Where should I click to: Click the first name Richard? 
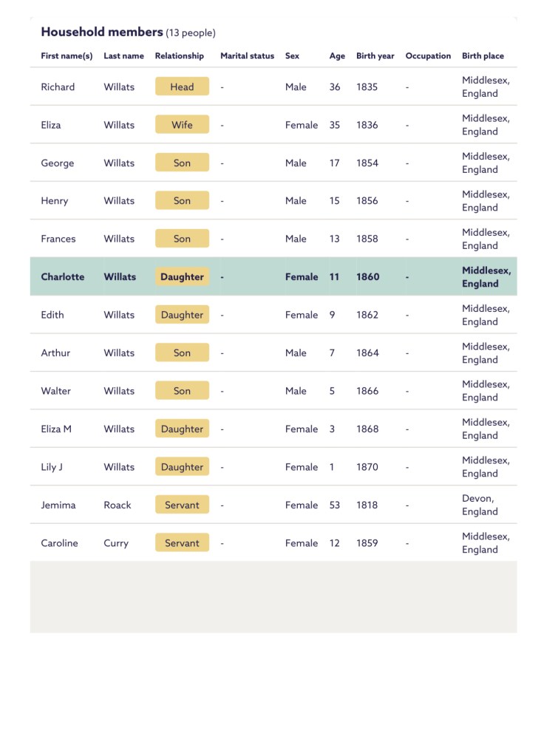pos(58,87)
